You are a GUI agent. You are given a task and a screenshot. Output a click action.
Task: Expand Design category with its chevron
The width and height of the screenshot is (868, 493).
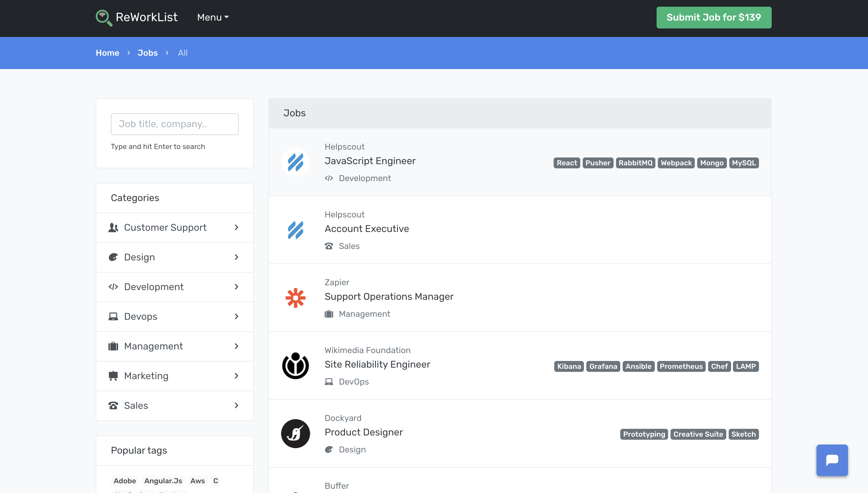pyautogui.click(x=236, y=257)
